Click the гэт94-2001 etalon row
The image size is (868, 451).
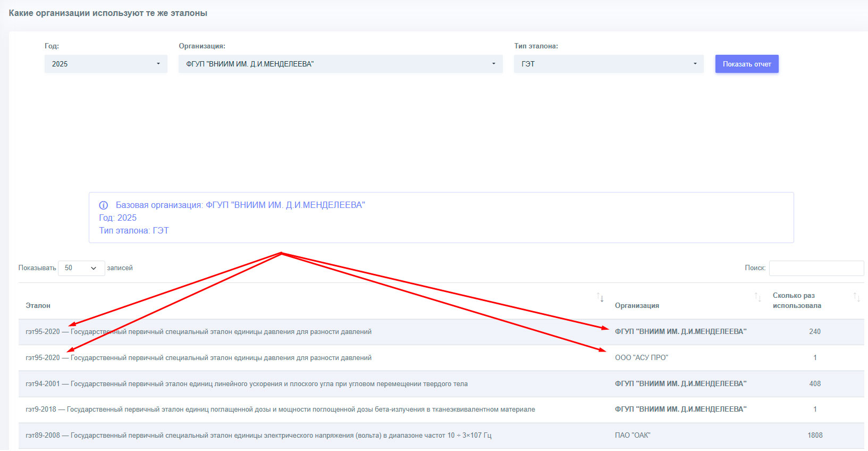pos(247,384)
